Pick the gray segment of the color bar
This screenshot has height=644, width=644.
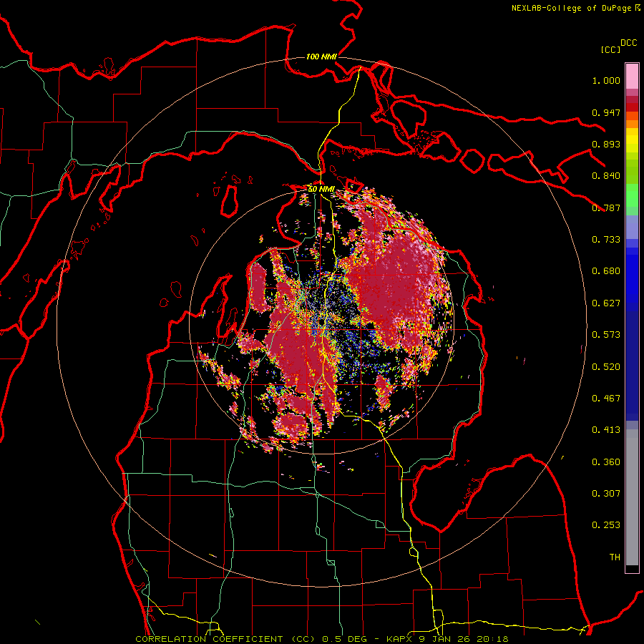632,497
